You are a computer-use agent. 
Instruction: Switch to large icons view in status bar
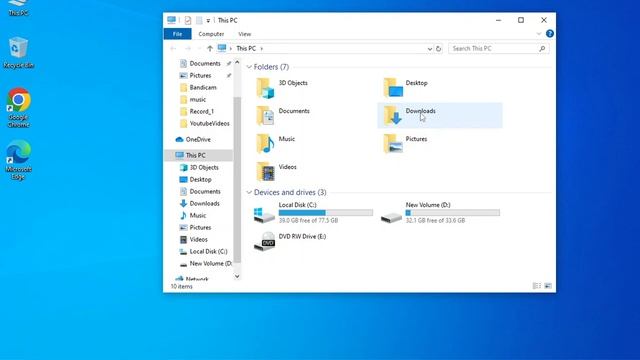click(548, 286)
